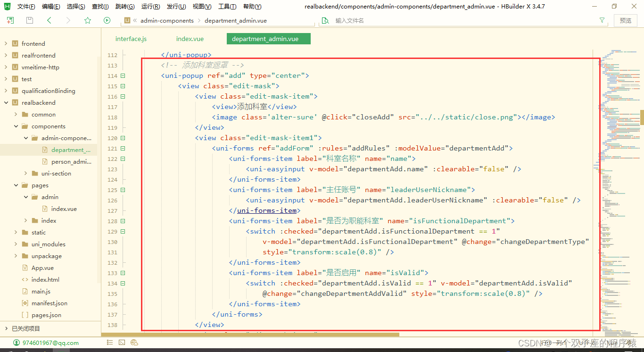644x352 pixels.
Task: Click the 预览 preview button
Action: [626, 20]
